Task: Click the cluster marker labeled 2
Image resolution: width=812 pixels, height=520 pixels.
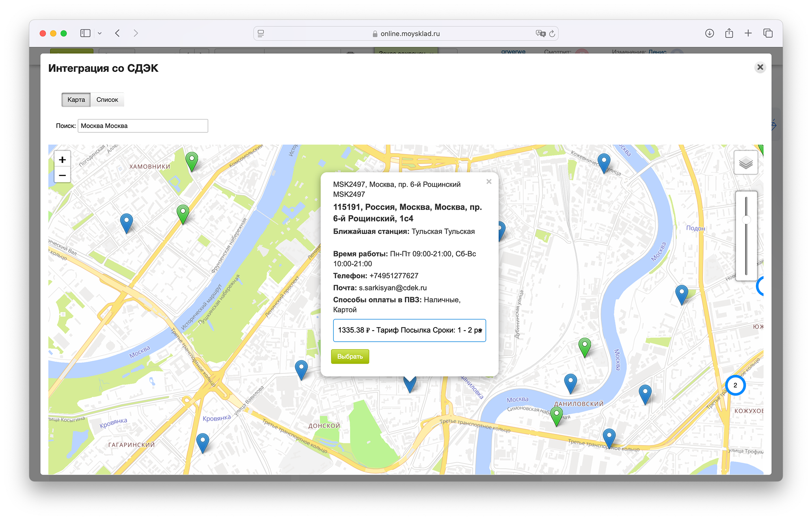Action: 735,385
